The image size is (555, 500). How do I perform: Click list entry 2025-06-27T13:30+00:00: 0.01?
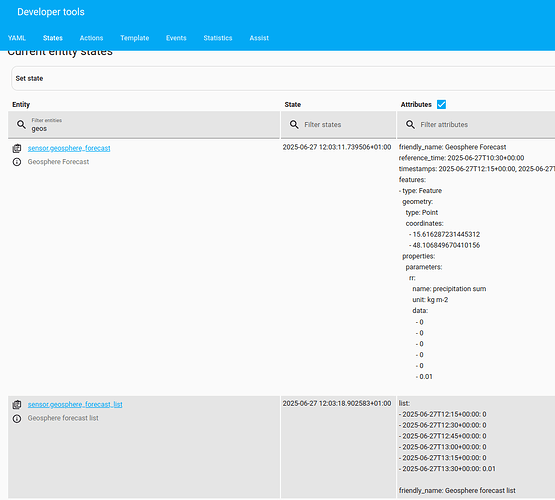[x=447, y=469]
